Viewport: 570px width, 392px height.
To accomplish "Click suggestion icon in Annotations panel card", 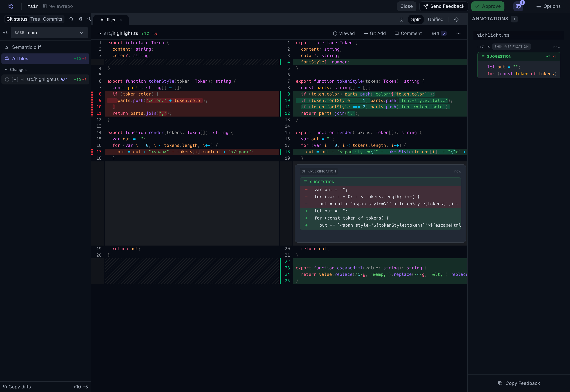I will pyautogui.click(x=483, y=56).
